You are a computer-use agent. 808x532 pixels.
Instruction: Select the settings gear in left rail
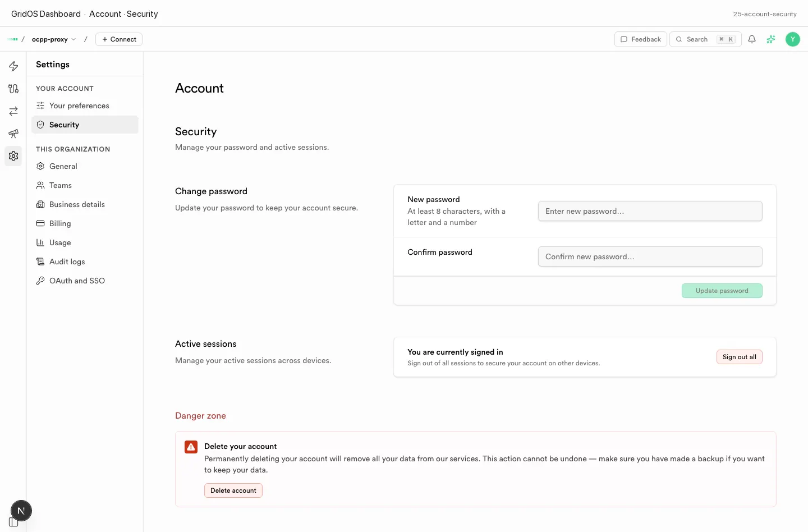pyautogui.click(x=13, y=156)
